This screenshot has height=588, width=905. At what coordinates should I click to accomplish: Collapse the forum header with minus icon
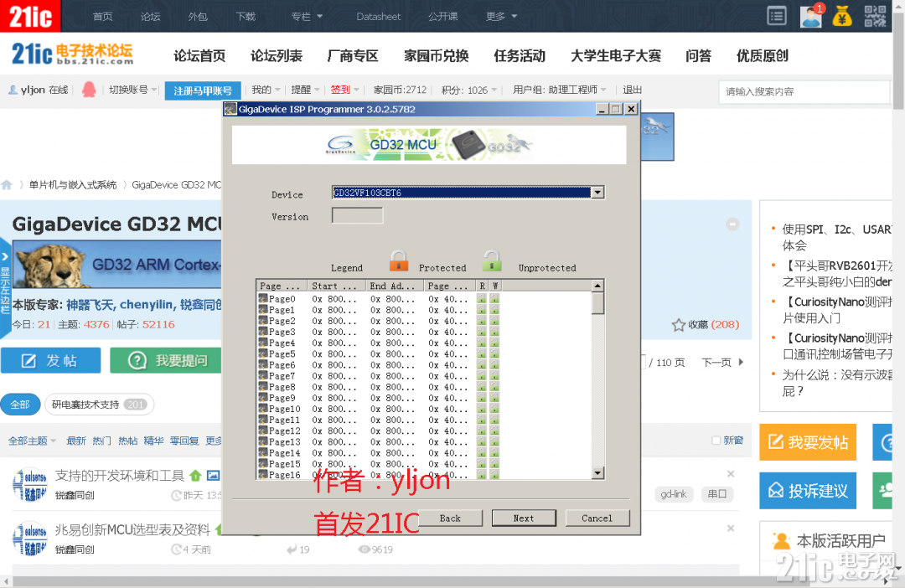pyautogui.click(x=732, y=224)
